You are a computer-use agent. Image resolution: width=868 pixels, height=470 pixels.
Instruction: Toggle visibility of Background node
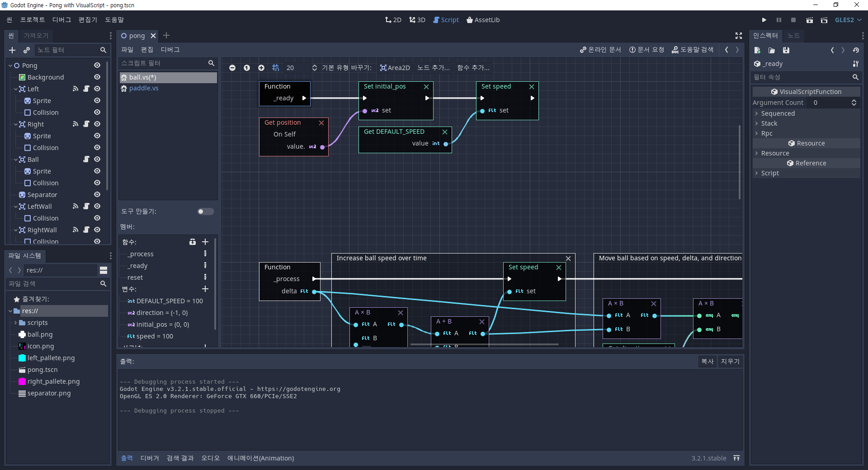(x=97, y=77)
